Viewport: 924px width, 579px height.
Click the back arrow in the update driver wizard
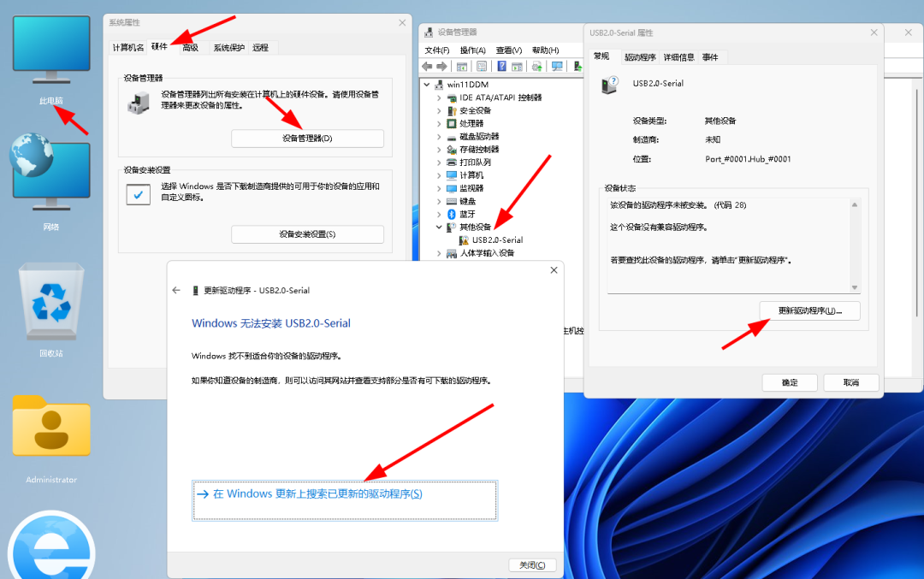[176, 291]
